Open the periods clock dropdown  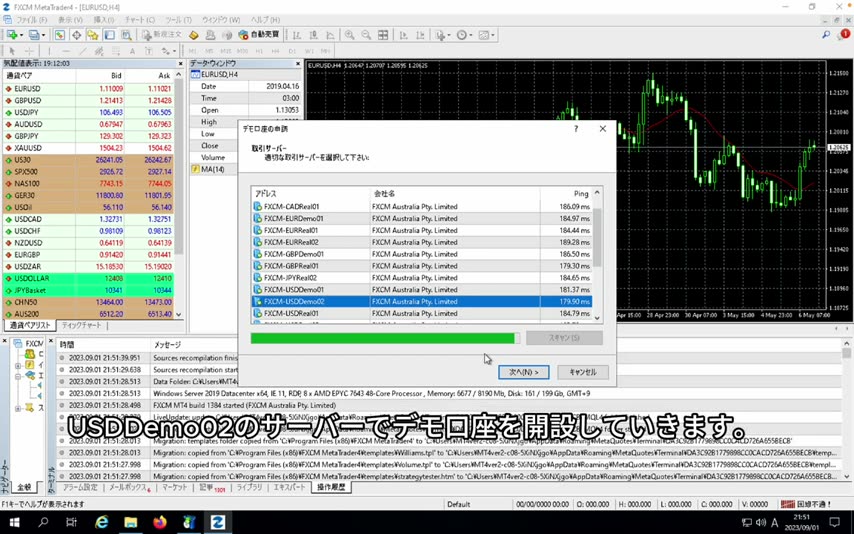pos(464,35)
